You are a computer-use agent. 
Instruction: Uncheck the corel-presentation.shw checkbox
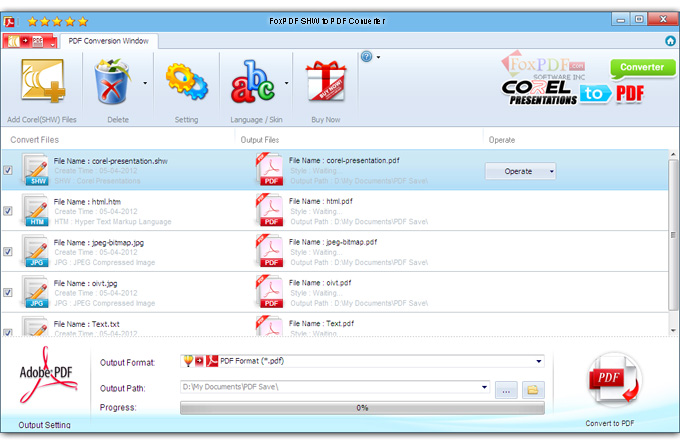(8, 170)
